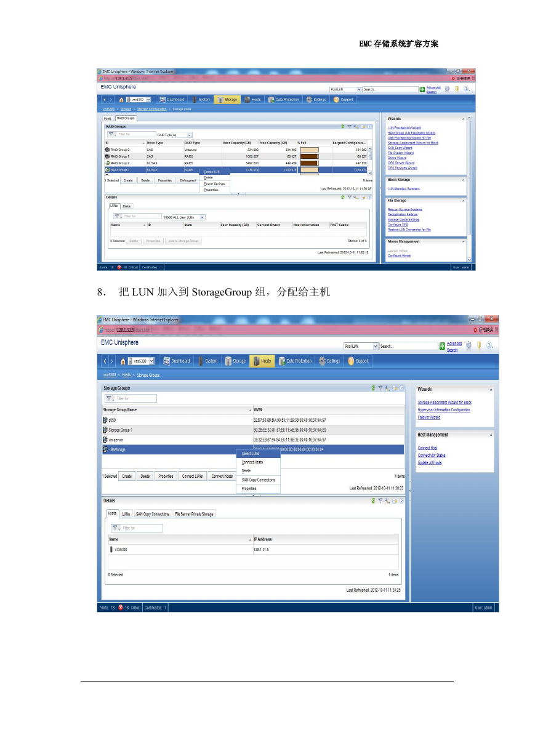Viewport: 535px width, 756px height.
Task: Choose Power Savings from RAID group context menu
Action: click(x=214, y=183)
